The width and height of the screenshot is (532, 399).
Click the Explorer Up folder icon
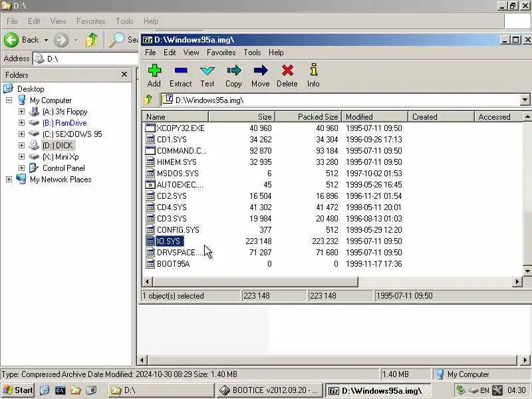[92, 40]
